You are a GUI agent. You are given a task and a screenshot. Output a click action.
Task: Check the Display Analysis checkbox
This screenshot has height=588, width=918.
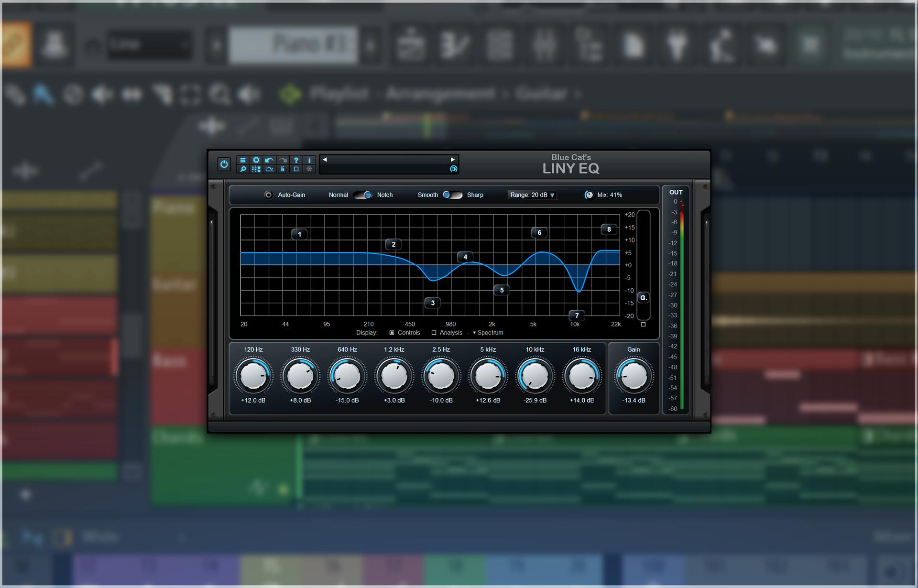point(434,333)
